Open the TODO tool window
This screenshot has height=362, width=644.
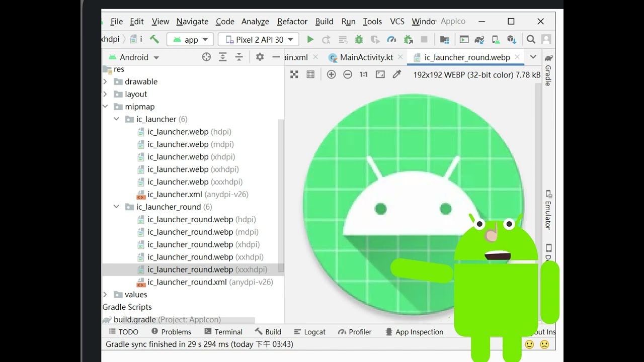pos(124,332)
